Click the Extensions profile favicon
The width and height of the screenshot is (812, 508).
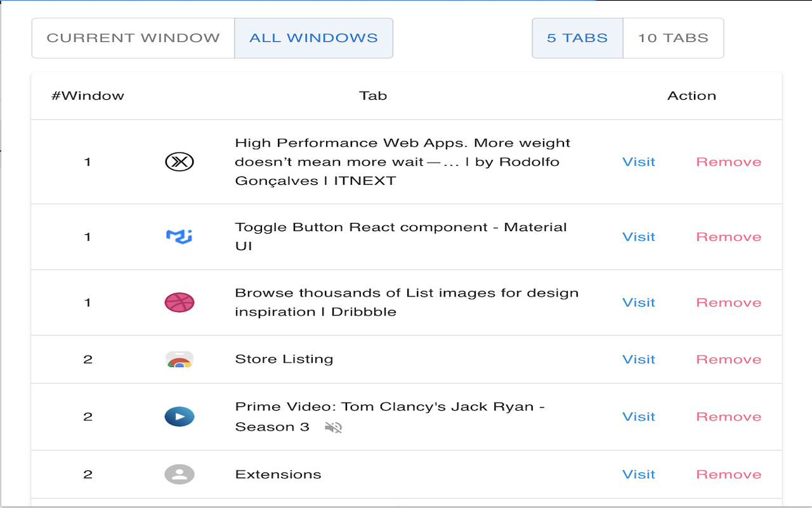click(180, 474)
